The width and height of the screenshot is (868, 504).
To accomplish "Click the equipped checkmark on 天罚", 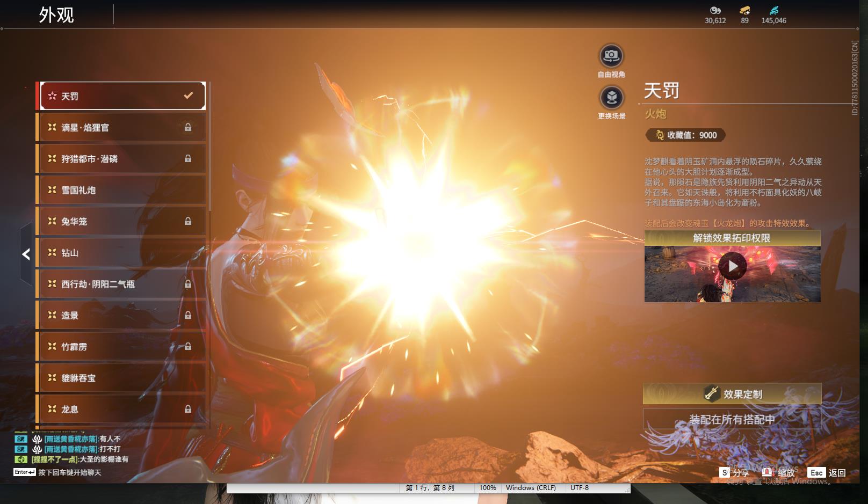I will (x=189, y=96).
